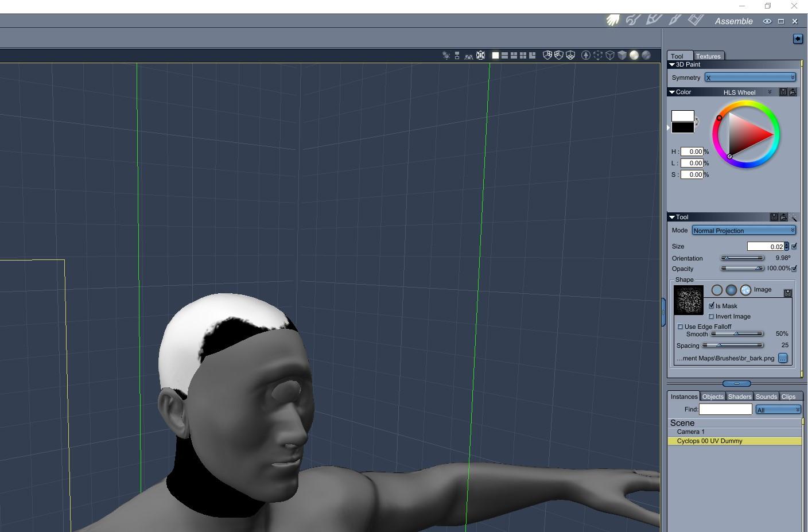
Task: Click the camera rig viewport toolbar icon
Action: click(x=469, y=56)
